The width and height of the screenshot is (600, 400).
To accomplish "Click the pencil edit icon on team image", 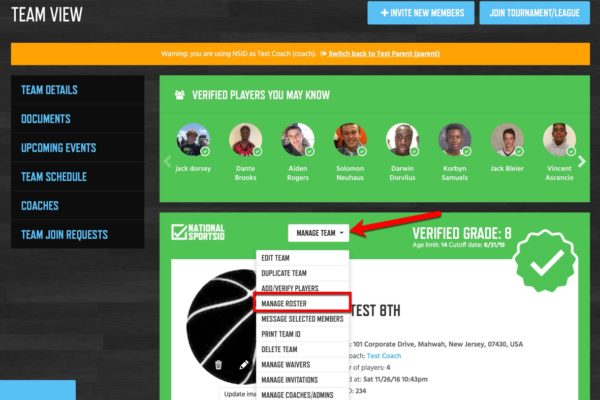I will coord(244,365).
